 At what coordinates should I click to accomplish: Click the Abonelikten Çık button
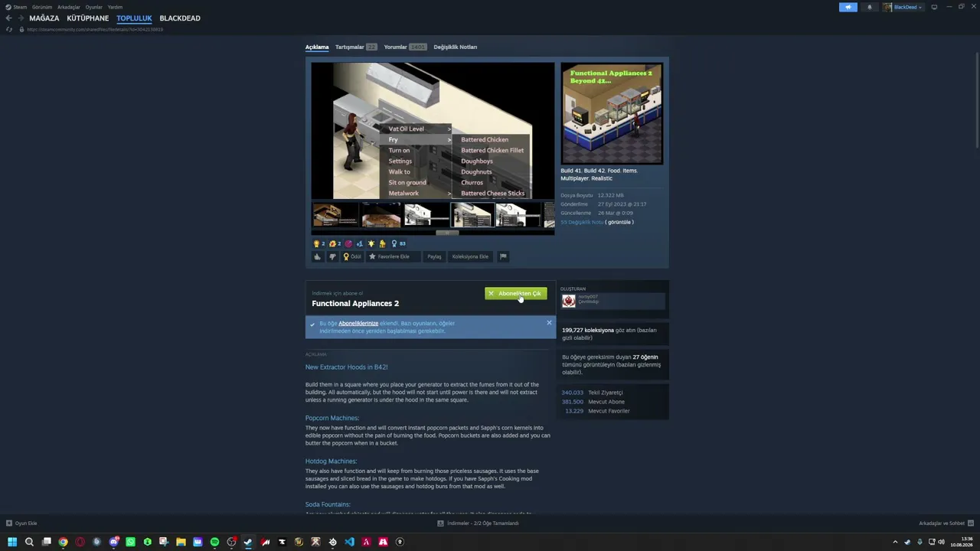[x=516, y=293]
